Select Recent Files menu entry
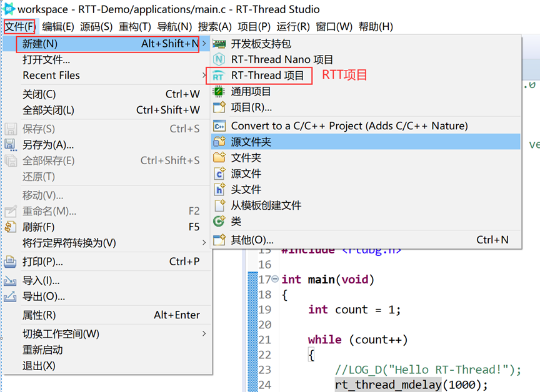Screen dimensions: 540x392 click(107, 75)
